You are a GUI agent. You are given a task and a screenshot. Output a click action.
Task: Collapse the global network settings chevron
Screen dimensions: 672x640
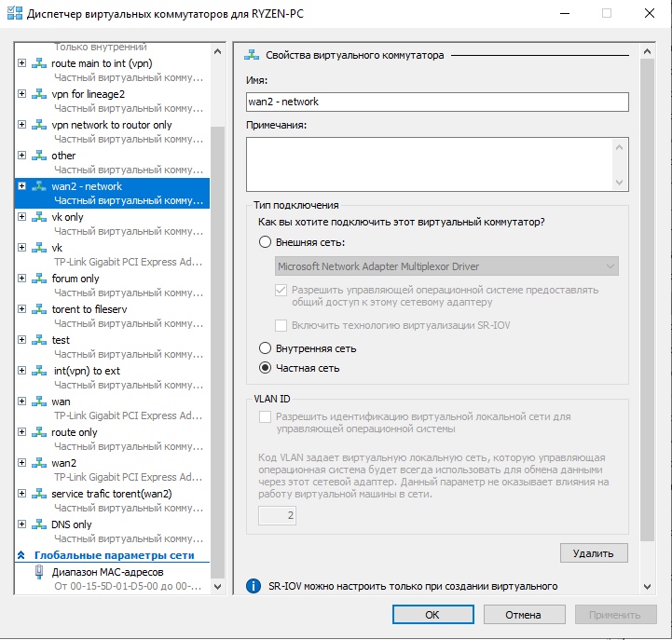21,555
